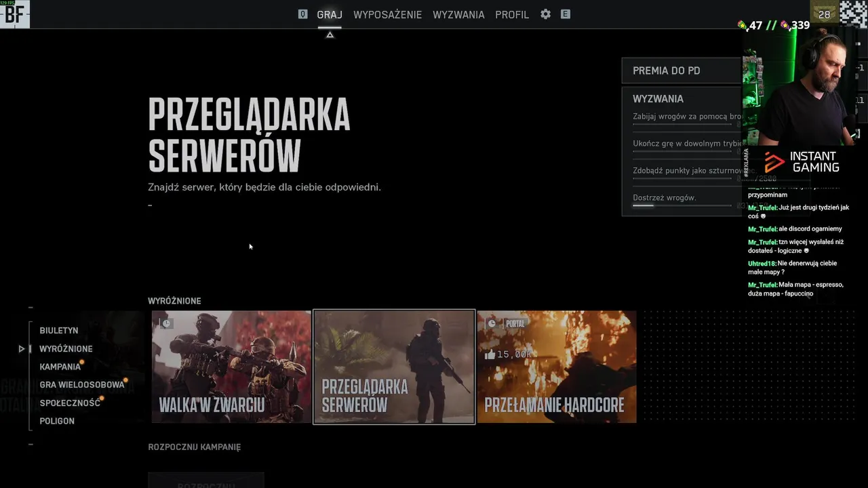Image resolution: width=868 pixels, height=488 pixels.
Task: Click the clock icon on Przełamanie Hardcore card
Action: point(492,323)
